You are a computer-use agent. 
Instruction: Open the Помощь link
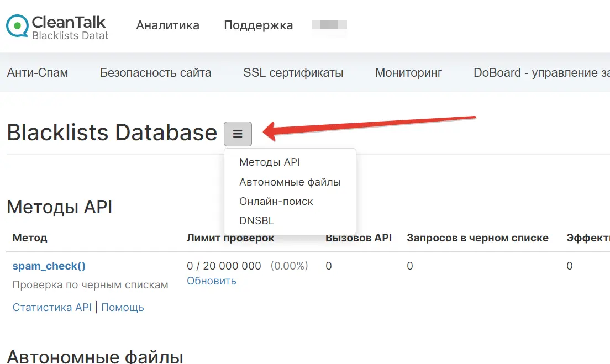(x=123, y=307)
